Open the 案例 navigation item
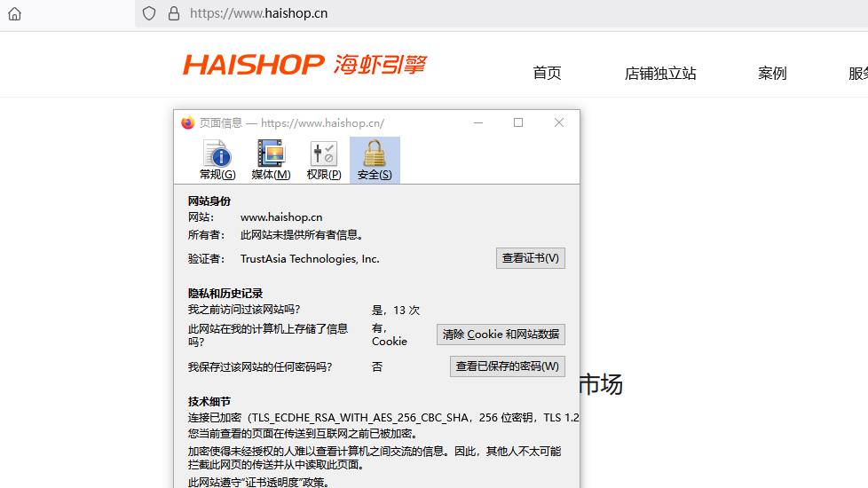Viewport: 868px width, 488px height. pos(772,73)
